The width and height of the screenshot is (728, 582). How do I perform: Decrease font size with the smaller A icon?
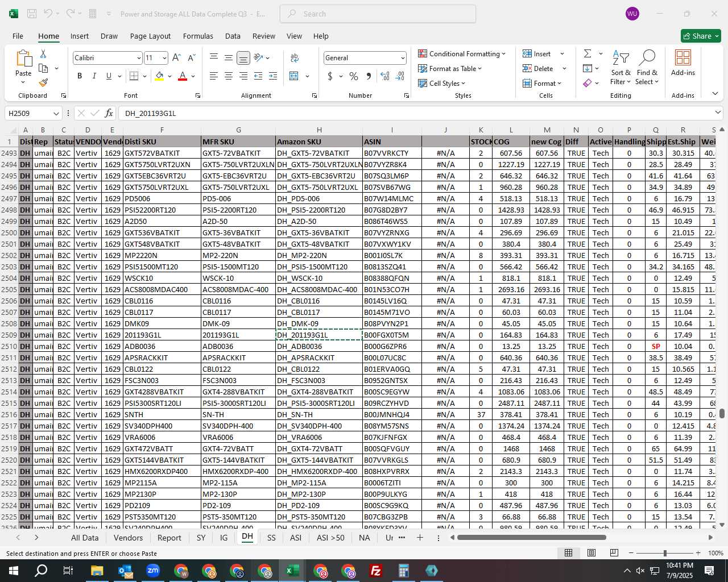point(191,58)
